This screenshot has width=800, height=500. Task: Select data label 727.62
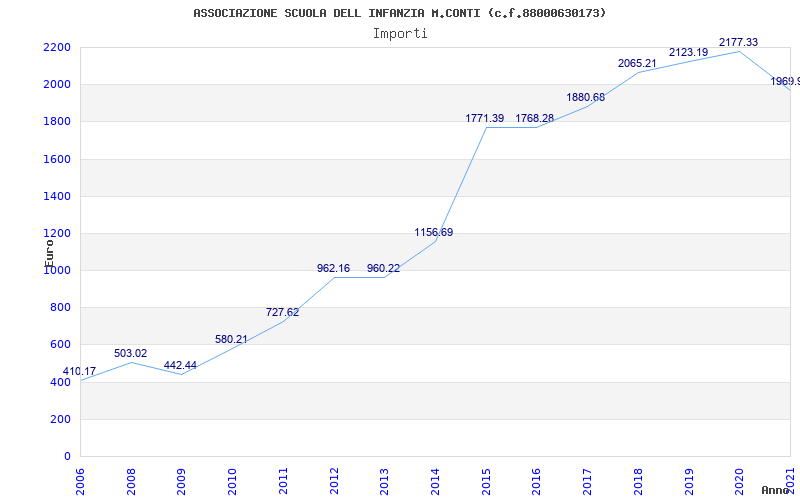(282, 312)
